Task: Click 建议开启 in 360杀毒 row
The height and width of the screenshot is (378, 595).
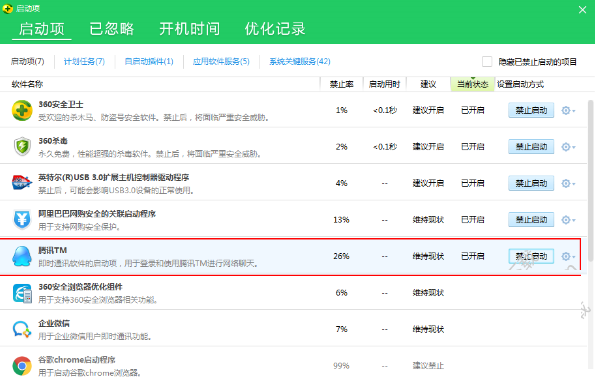Action: click(x=428, y=147)
